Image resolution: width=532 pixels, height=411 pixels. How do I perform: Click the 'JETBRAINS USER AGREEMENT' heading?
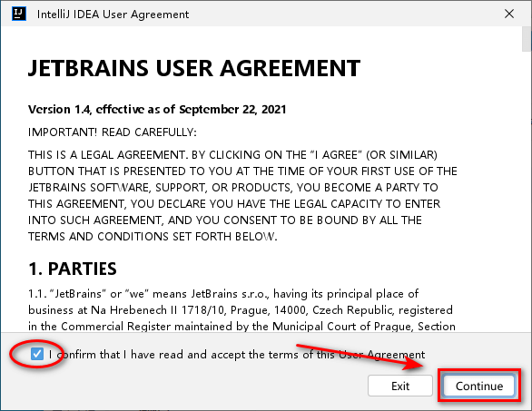click(194, 68)
